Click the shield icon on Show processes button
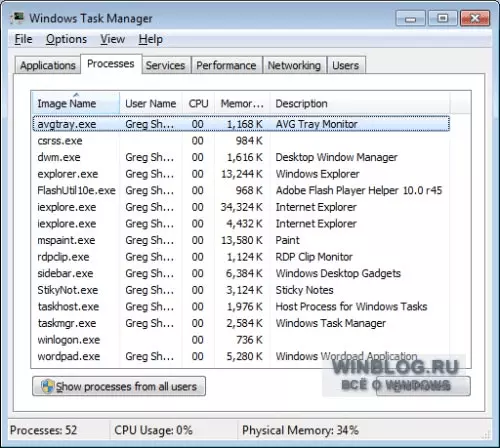The height and width of the screenshot is (448, 500). click(48, 386)
